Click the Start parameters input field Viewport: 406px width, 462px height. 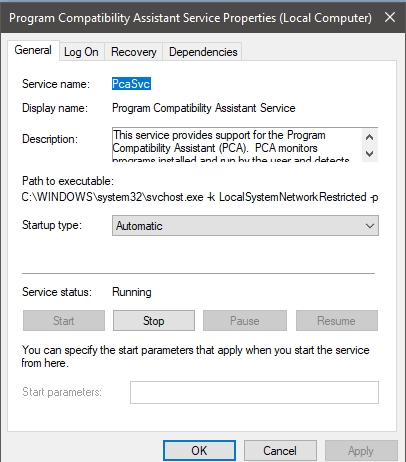[x=254, y=392]
